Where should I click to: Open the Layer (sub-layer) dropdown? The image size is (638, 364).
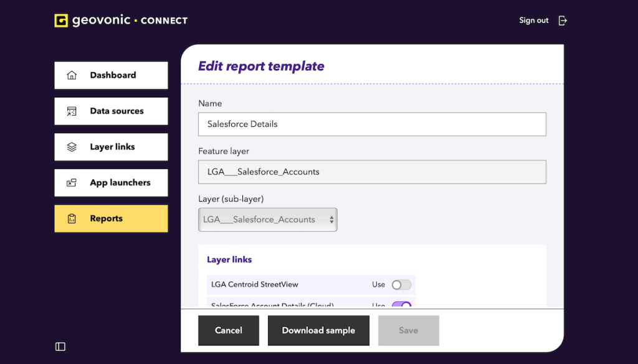click(268, 220)
